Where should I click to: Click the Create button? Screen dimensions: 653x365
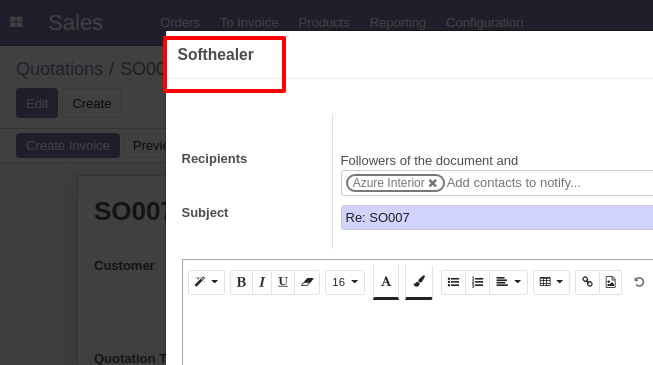[92, 103]
